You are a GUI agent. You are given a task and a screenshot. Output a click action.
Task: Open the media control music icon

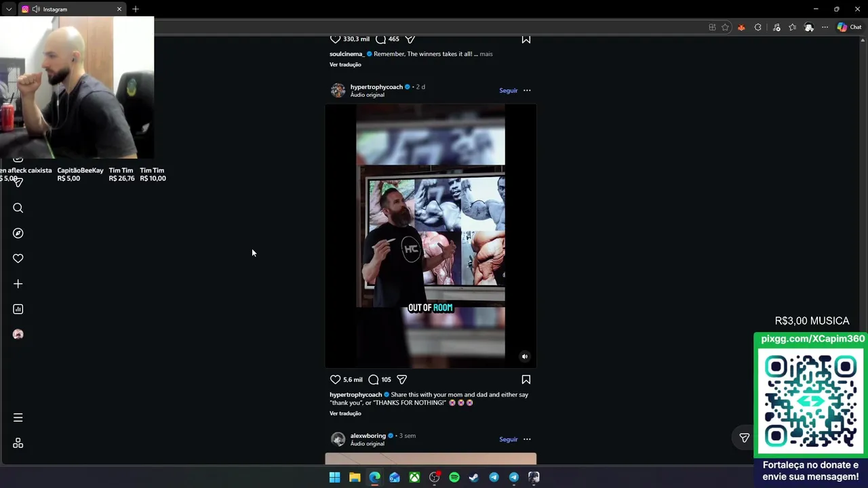tap(776, 27)
